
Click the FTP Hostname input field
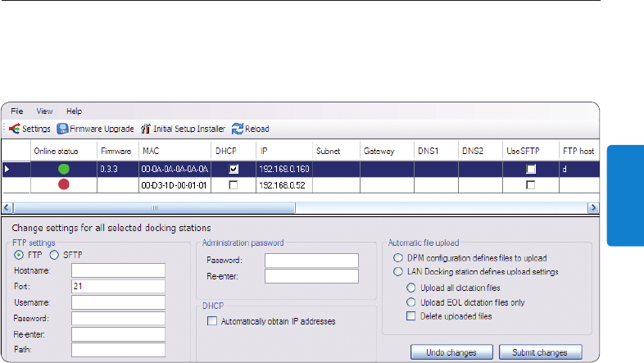pyautogui.click(x=118, y=270)
